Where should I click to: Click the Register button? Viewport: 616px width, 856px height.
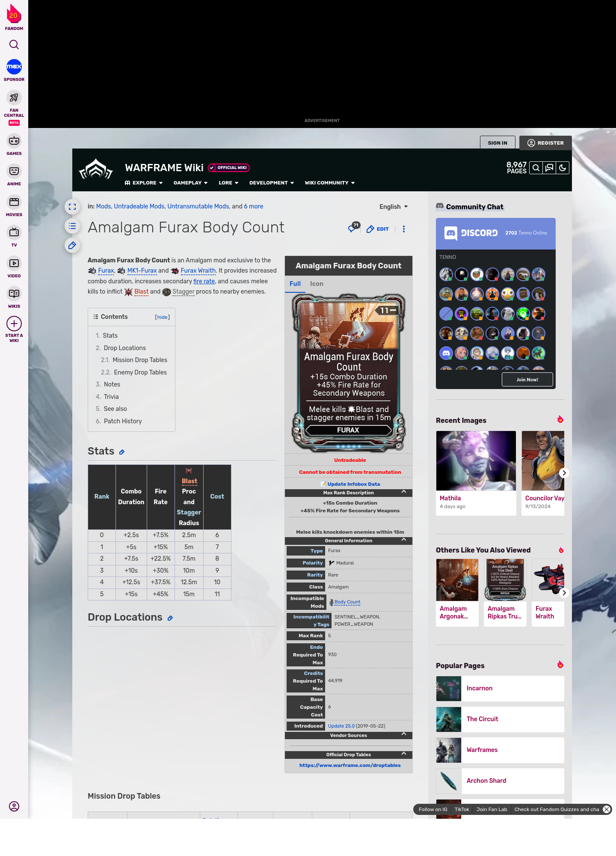tap(545, 143)
